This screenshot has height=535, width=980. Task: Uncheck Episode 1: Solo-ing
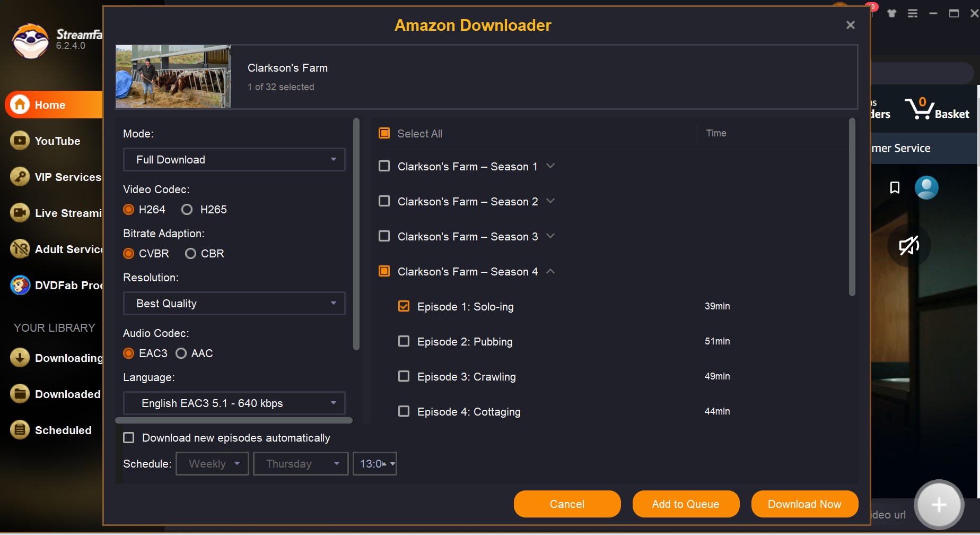[404, 306]
